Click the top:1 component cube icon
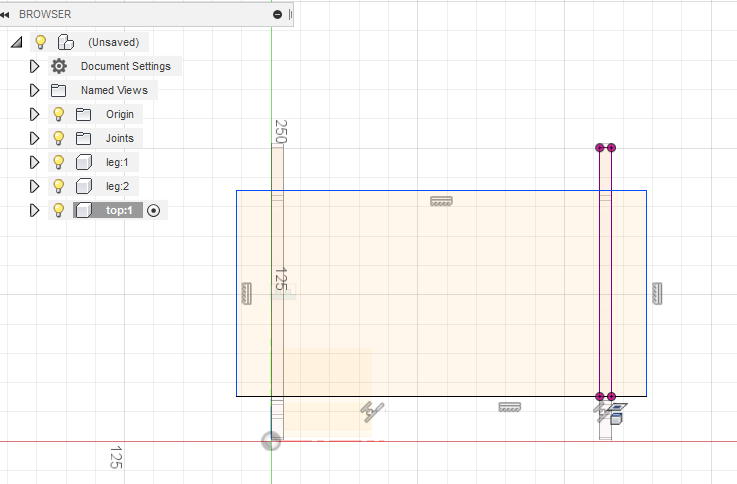 pyautogui.click(x=84, y=210)
